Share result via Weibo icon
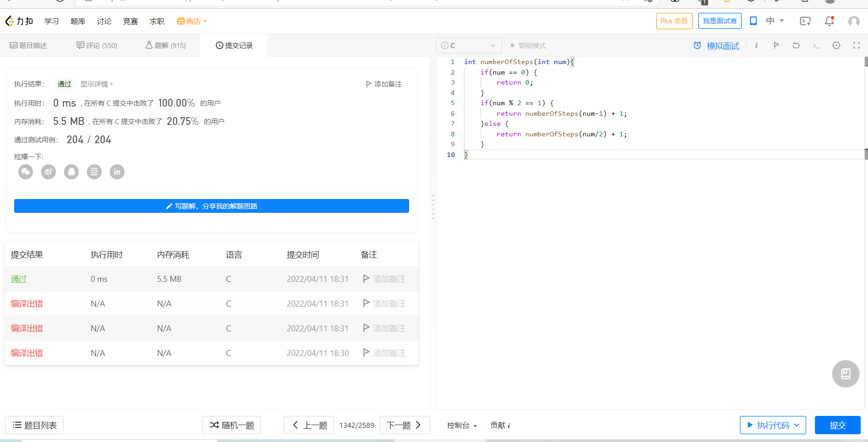This screenshot has width=868, height=442. (x=49, y=172)
